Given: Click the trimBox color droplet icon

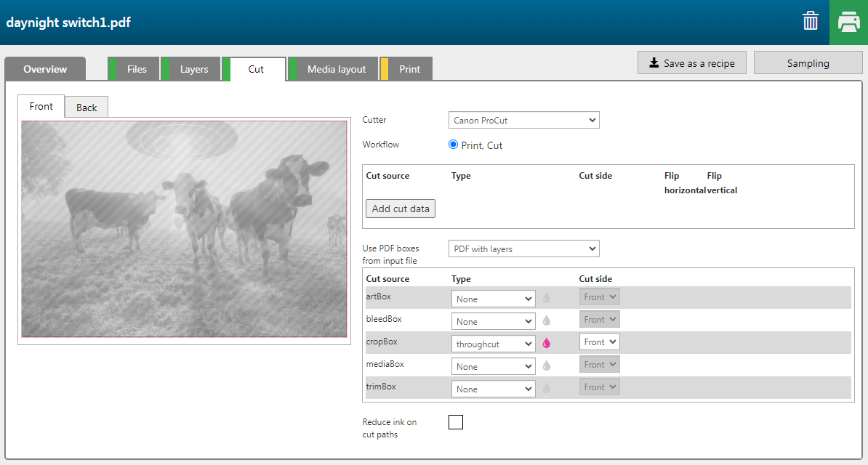Looking at the screenshot, I should tap(547, 388).
